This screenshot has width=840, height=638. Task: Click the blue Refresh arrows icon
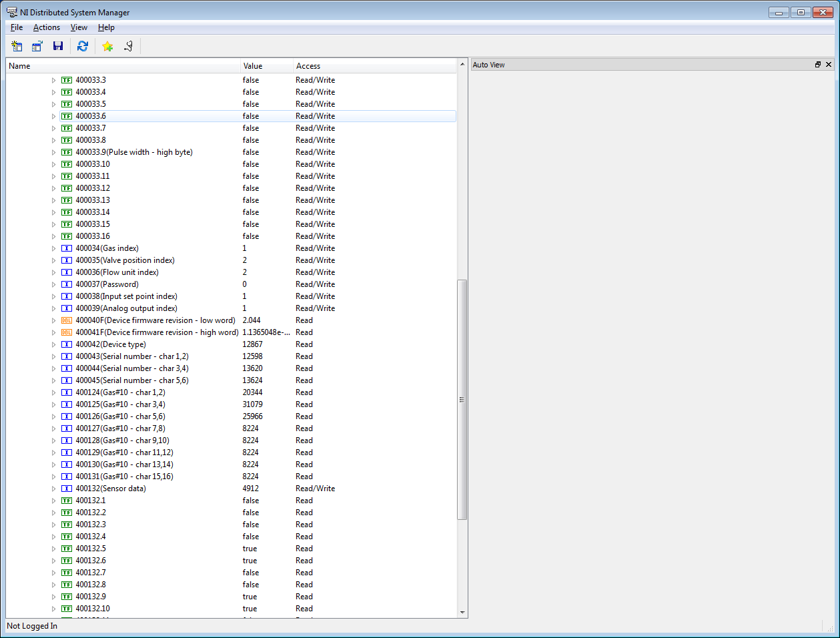tap(83, 46)
